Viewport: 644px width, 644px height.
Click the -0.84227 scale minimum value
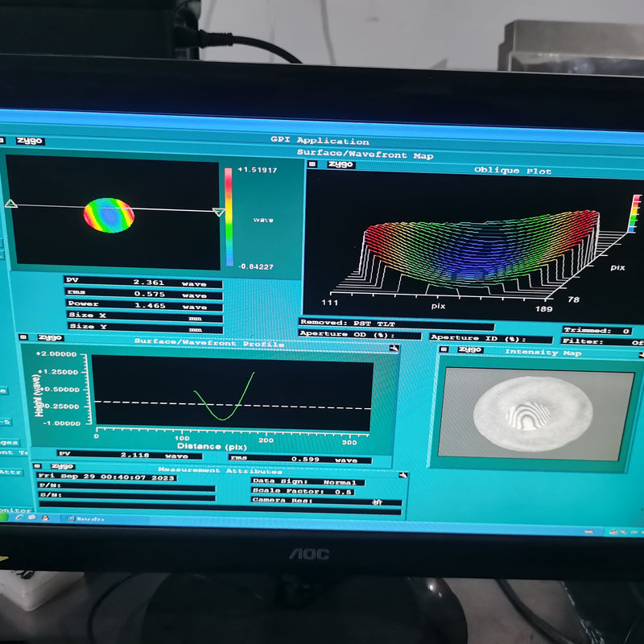[x=256, y=266]
